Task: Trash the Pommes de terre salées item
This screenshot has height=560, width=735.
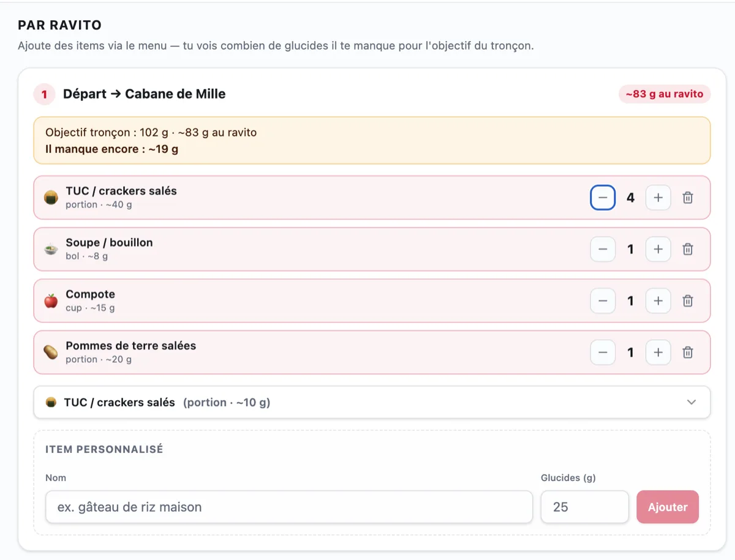Action: (688, 353)
